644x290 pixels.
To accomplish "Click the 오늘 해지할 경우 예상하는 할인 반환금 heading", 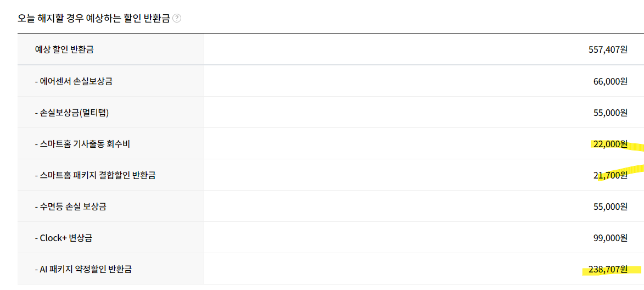I will pyautogui.click(x=93, y=18).
